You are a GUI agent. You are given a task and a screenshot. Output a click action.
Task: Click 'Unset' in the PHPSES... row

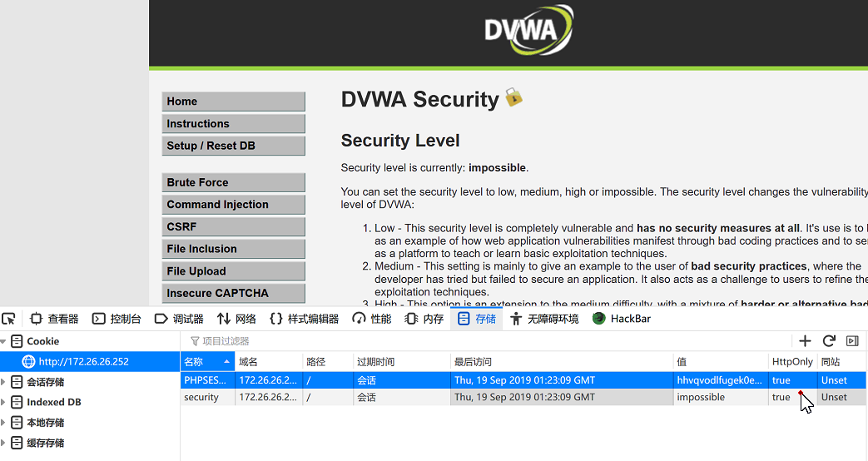[834, 380]
